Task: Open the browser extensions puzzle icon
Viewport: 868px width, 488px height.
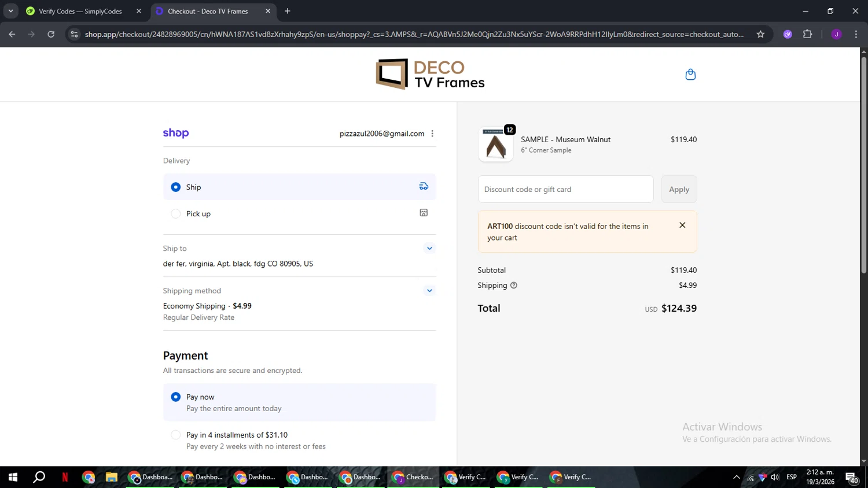Action: click(x=807, y=34)
